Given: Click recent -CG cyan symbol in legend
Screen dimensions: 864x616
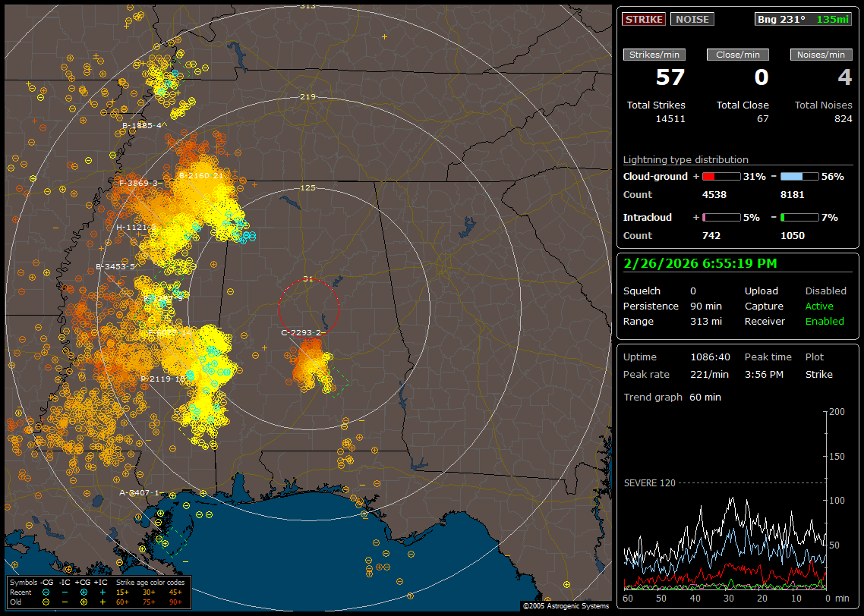Looking at the screenshot, I should click(46, 592).
